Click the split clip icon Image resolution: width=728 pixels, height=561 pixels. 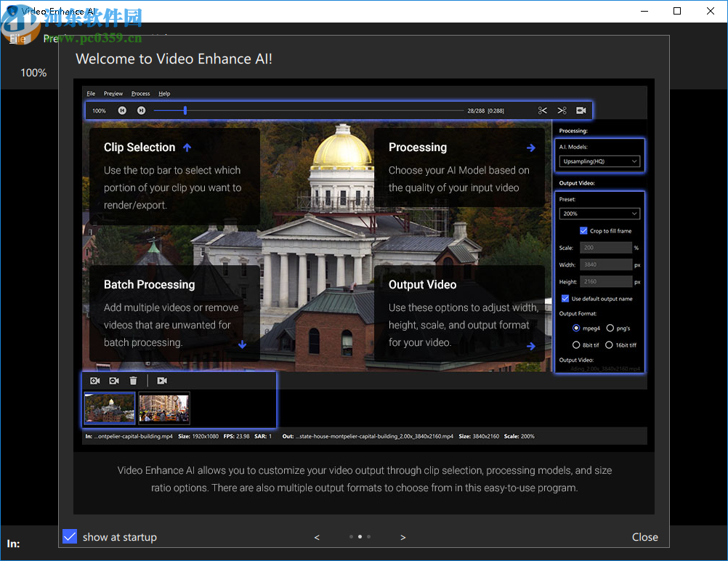pyautogui.click(x=562, y=110)
